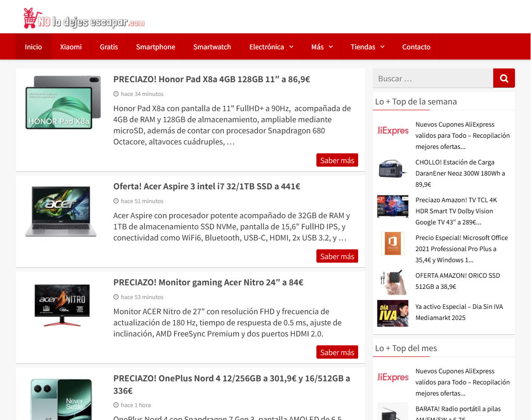Click the Honor Pad X8a product image

click(x=63, y=102)
